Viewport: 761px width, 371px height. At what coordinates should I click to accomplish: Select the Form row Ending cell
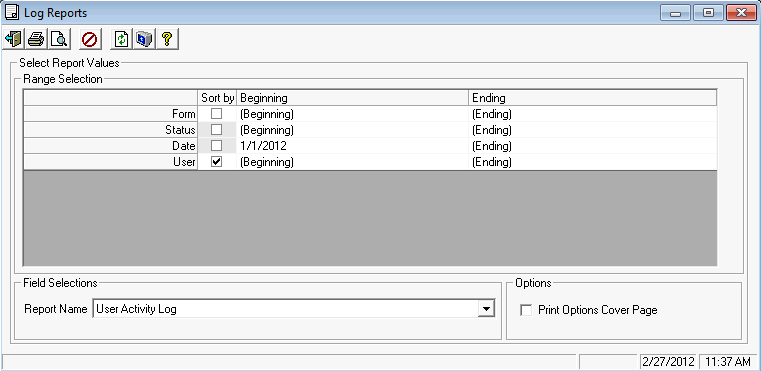593,114
